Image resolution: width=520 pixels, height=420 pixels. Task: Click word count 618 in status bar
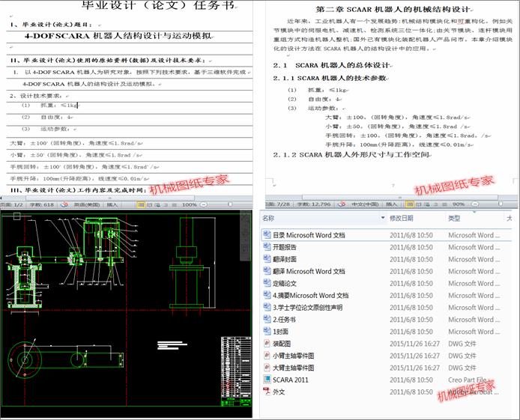tap(42, 204)
